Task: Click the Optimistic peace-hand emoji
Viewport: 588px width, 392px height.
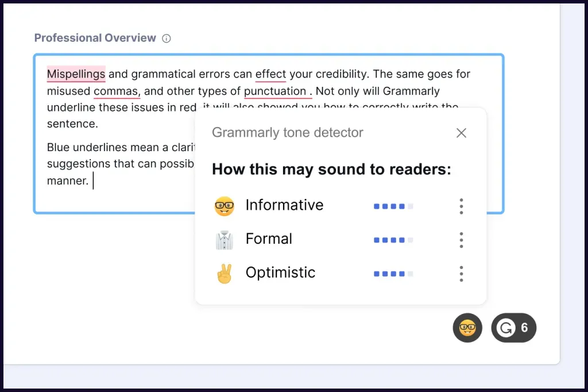Action: pos(225,274)
